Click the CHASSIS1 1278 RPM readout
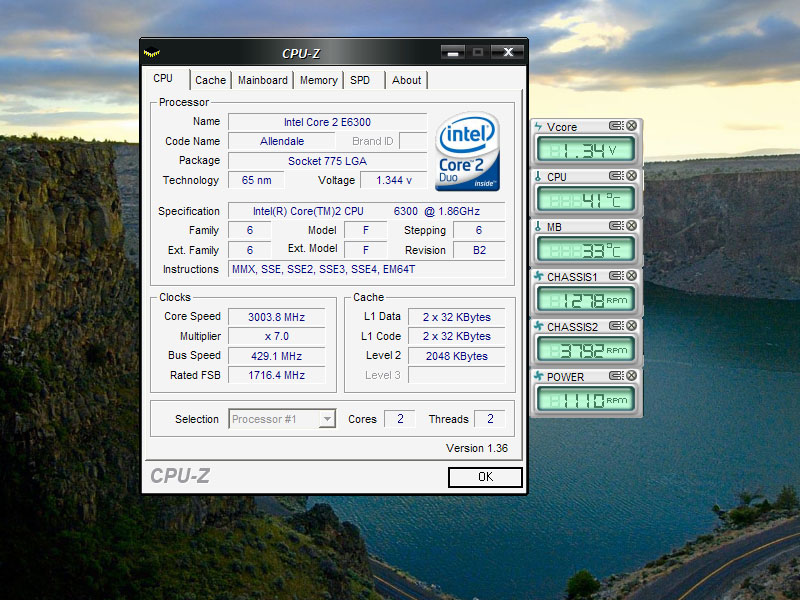This screenshot has height=600, width=800. pos(586,300)
